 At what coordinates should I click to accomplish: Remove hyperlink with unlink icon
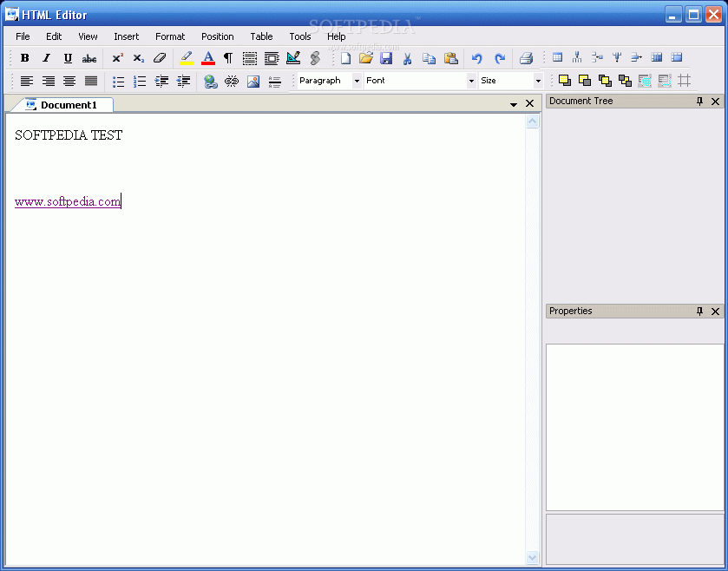pos(231,82)
